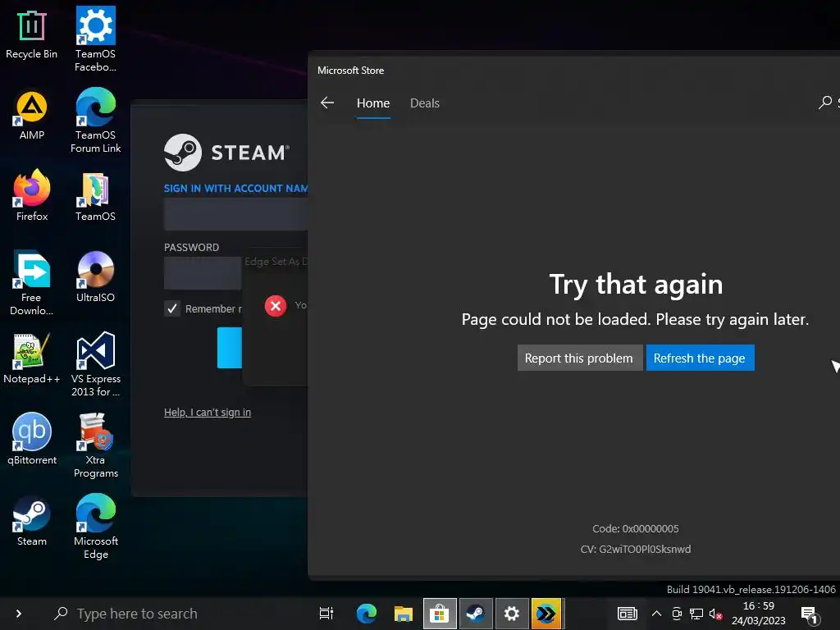Click the Try that again heading
Screen dimensions: 840x630
tap(636, 285)
